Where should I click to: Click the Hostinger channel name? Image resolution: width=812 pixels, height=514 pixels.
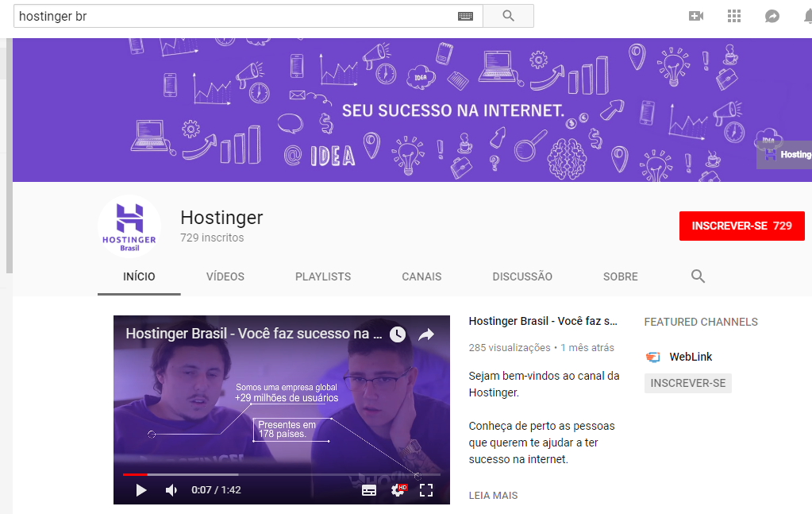coord(221,218)
